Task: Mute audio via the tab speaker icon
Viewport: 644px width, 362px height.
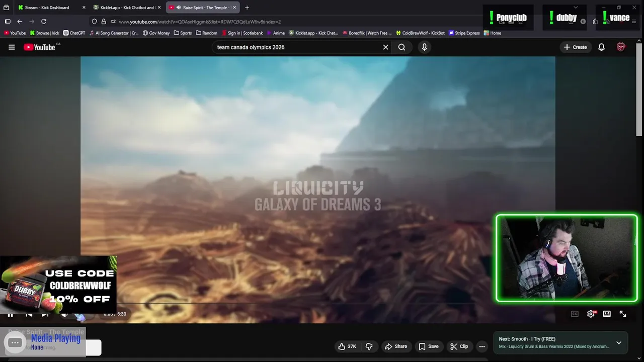Action: (178, 8)
